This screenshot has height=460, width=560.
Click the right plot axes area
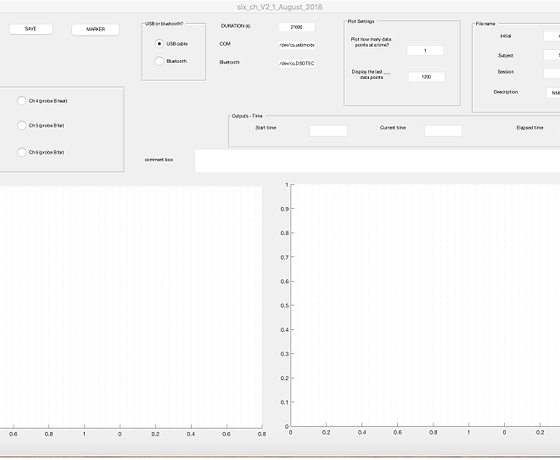(425, 305)
